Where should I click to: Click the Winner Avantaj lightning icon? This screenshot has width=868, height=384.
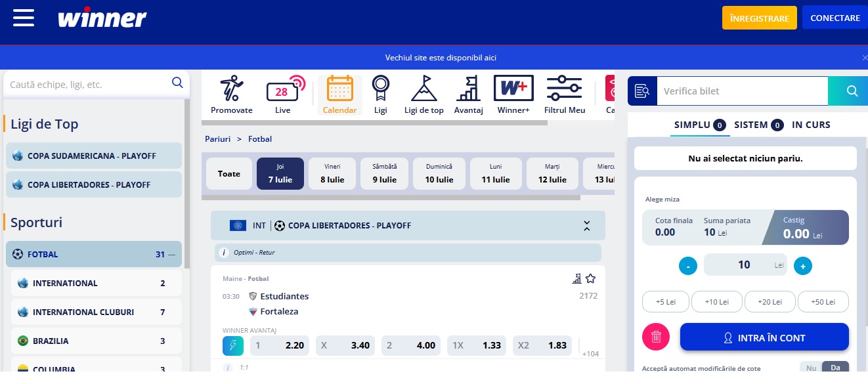click(233, 345)
